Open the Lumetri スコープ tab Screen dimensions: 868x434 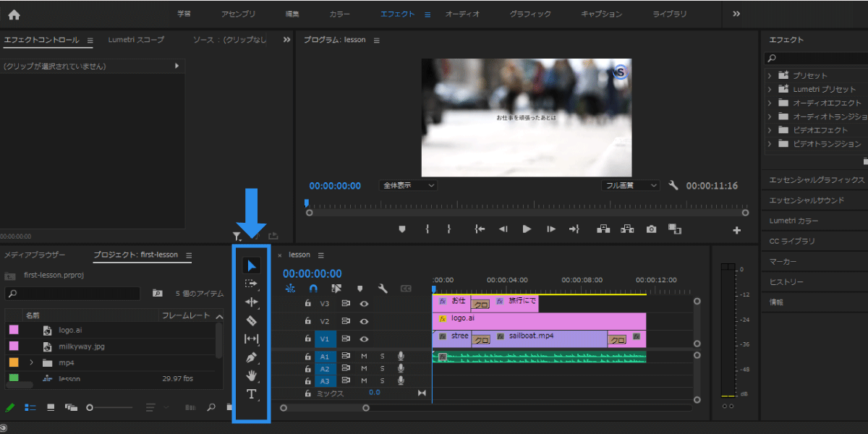pyautogui.click(x=136, y=40)
